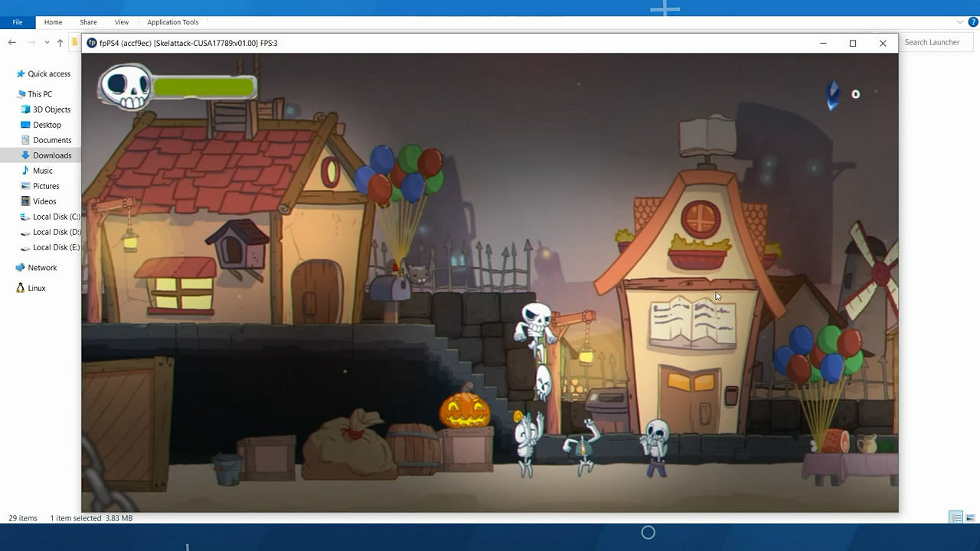
Task: Open the Linux entry in navigation pane
Action: point(37,289)
